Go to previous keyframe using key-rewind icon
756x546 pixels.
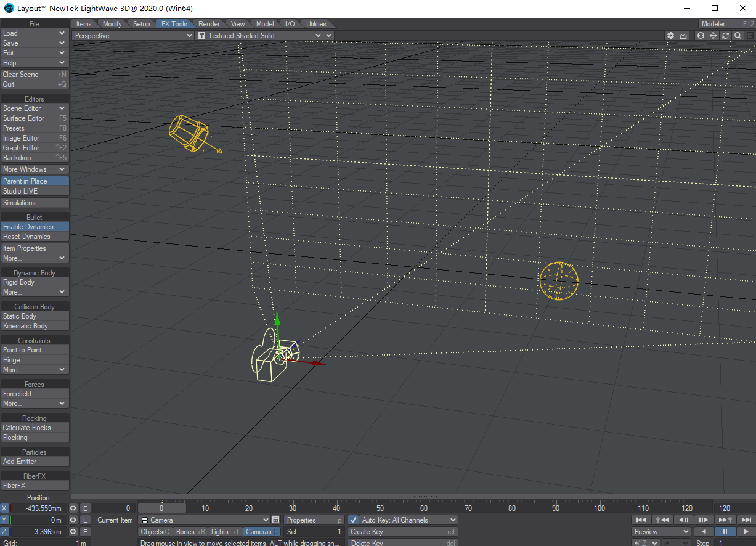click(x=662, y=520)
